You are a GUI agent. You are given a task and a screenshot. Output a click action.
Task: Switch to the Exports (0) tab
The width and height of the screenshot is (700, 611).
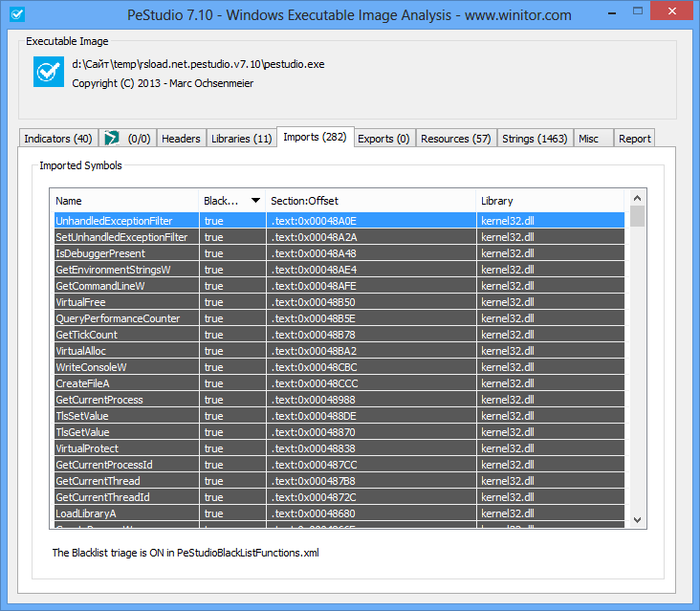pyautogui.click(x=383, y=139)
